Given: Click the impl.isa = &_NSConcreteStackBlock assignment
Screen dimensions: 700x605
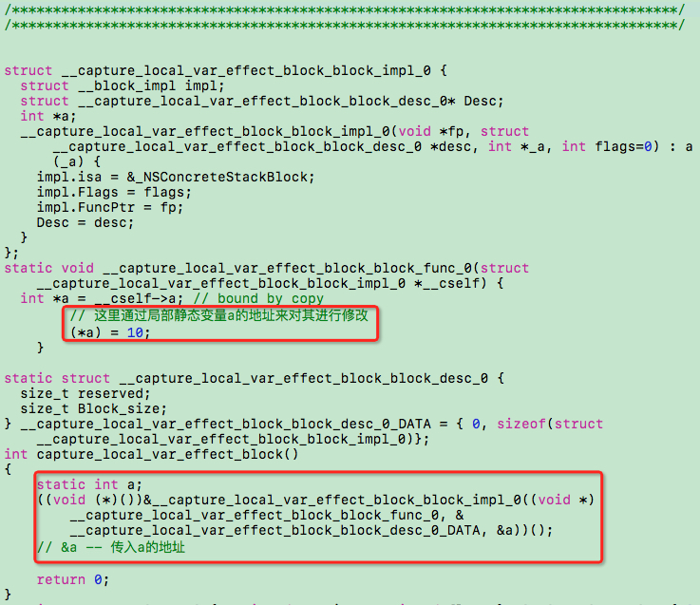Looking at the screenshot, I should 176,177.
